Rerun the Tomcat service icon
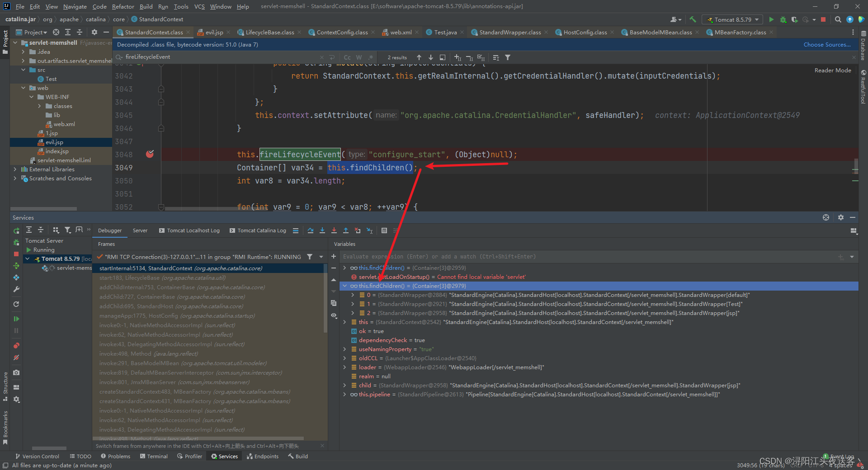The height and width of the screenshot is (470, 868). coord(16,231)
